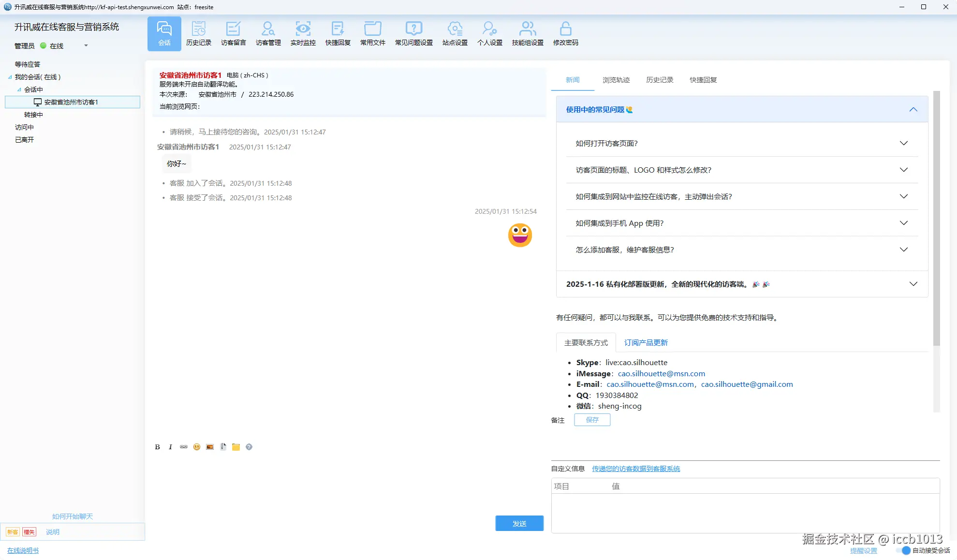Insert a hyperlink with the link icon
Image resolution: width=957 pixels, height=560 pixels.
click(183, 447)
